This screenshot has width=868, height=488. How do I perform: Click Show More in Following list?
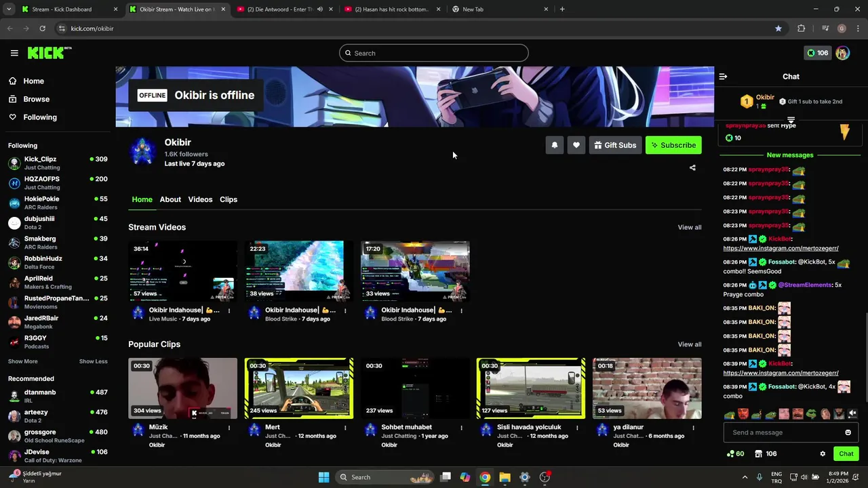pos(23,361)
